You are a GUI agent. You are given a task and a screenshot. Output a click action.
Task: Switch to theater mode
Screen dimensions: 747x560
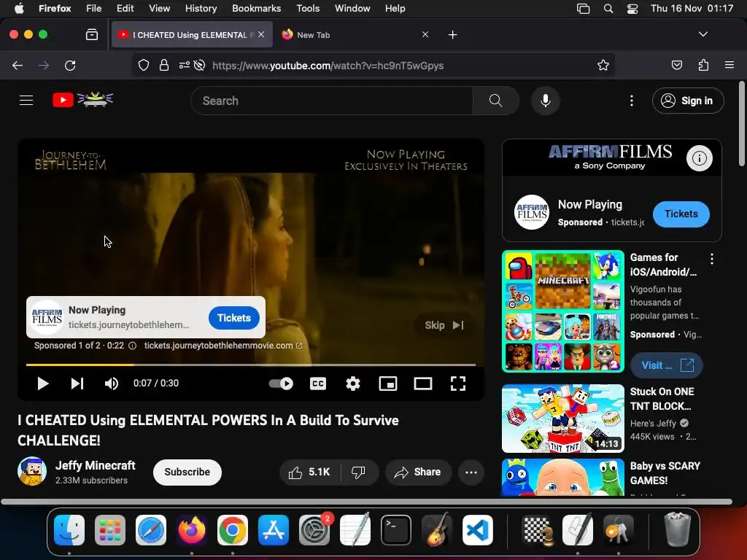[423, 384]
